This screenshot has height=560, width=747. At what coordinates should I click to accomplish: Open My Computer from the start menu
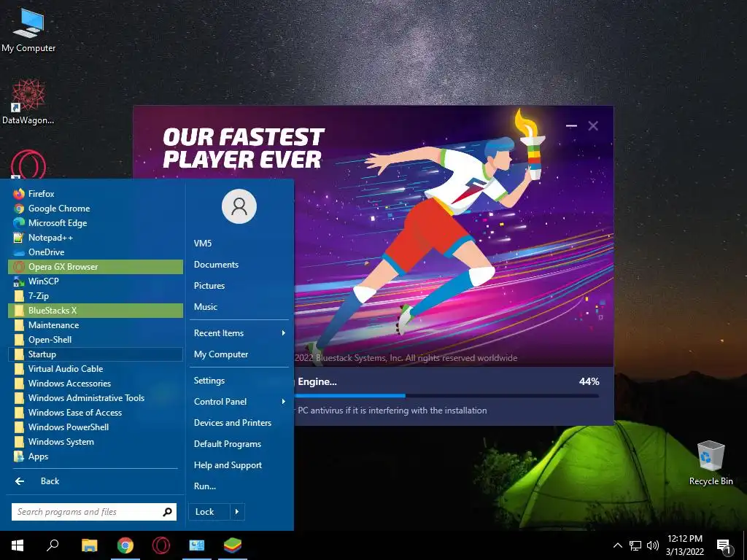click(x=239, y=354)
